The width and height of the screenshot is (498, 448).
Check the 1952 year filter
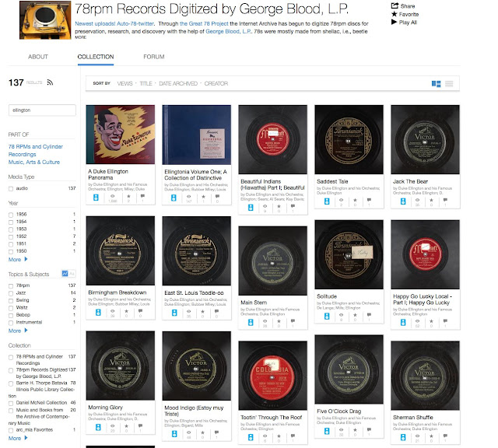coord(11,237)
